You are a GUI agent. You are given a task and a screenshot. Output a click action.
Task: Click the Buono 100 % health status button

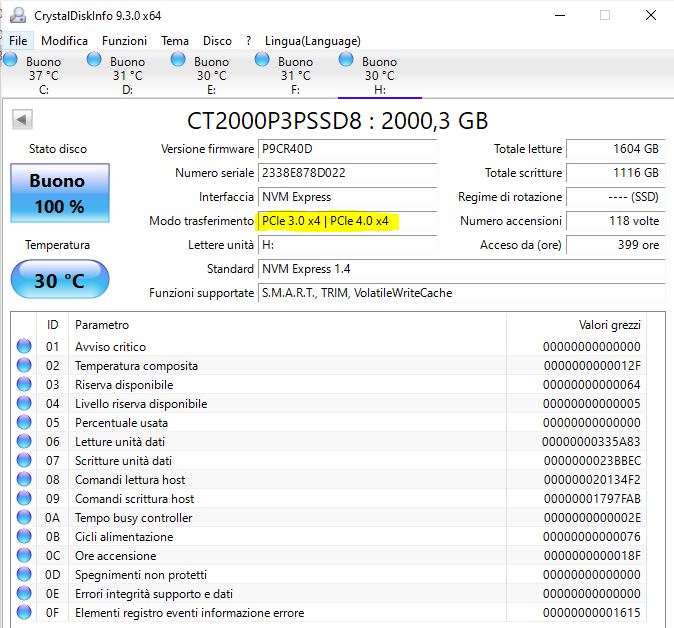(x=60, y=193)
